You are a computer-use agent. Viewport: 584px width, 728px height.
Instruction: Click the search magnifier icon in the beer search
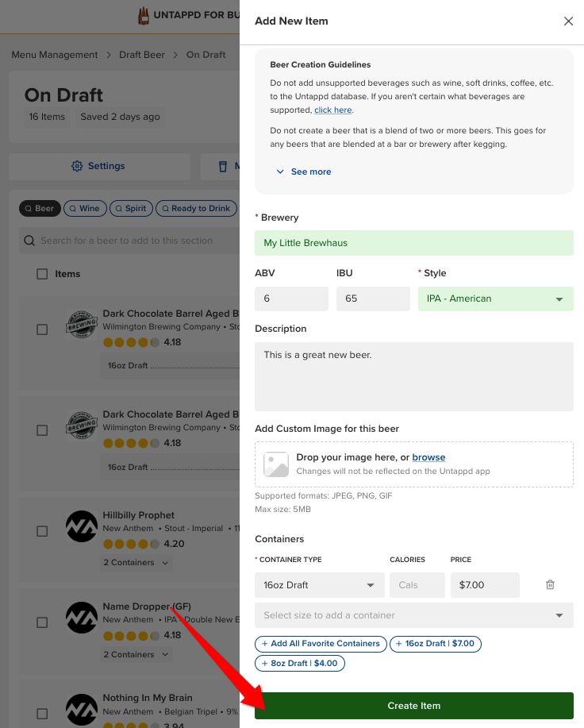29,241
